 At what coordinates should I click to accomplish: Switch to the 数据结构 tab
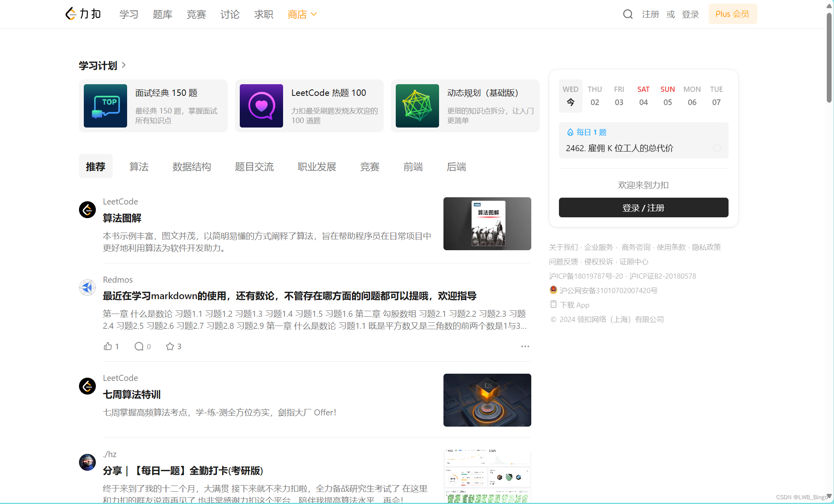(x=192, y=166)
